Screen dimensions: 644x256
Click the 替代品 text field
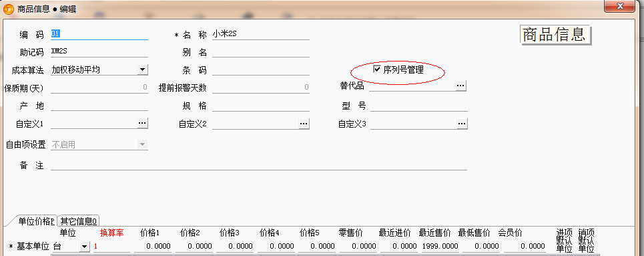(412, 86)
